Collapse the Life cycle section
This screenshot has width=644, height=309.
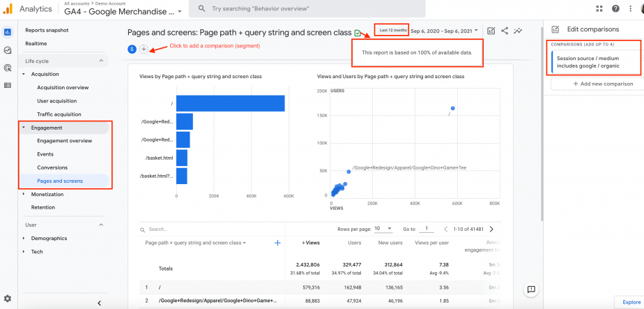coord(101,61)
